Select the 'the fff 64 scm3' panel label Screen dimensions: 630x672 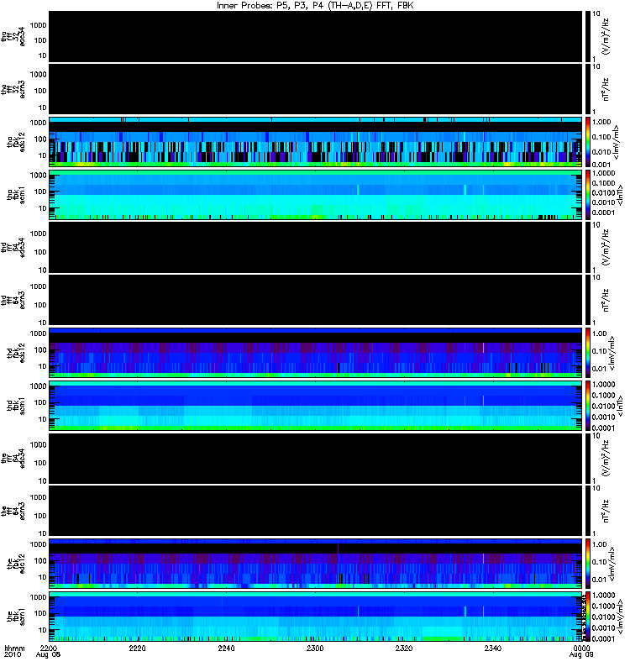(x=13, y=512)
